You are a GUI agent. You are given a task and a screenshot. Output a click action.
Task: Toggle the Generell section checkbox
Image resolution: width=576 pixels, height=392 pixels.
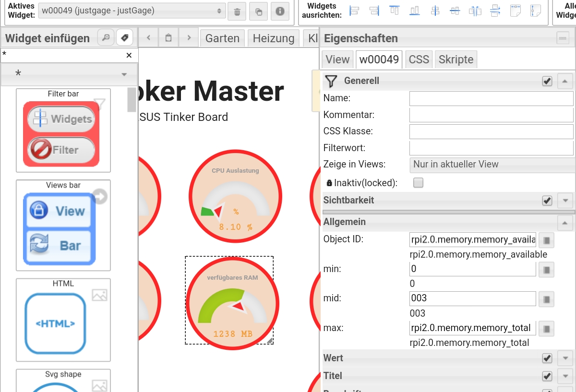pos(547,81)
